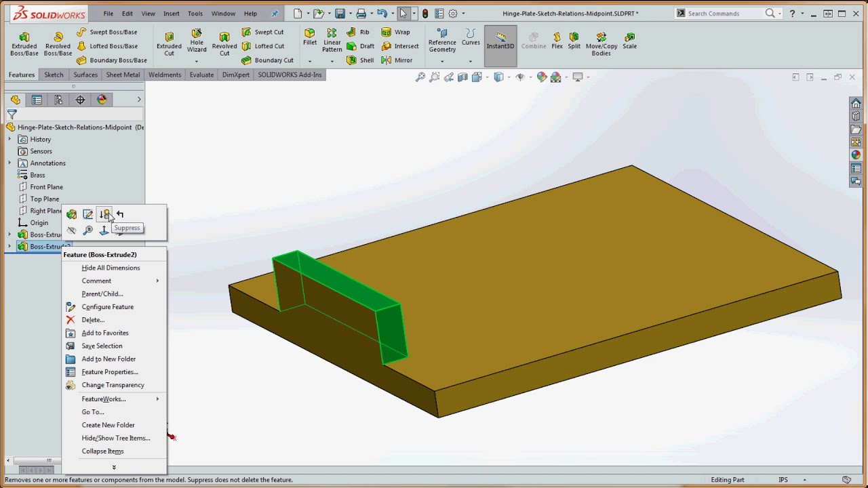Select the Extruded Cut tool
Screen dimensions: 868x488
point(169,44)
